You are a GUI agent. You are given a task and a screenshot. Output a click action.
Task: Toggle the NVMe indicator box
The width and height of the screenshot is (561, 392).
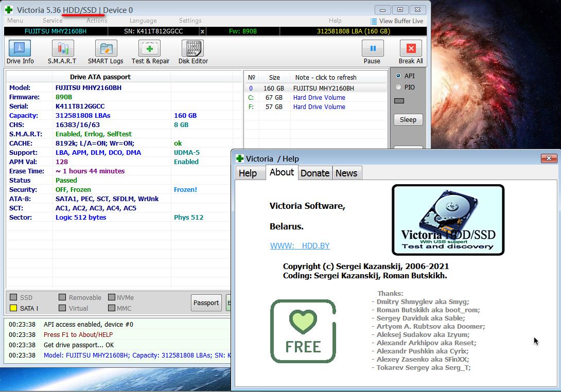click(112, 297)
